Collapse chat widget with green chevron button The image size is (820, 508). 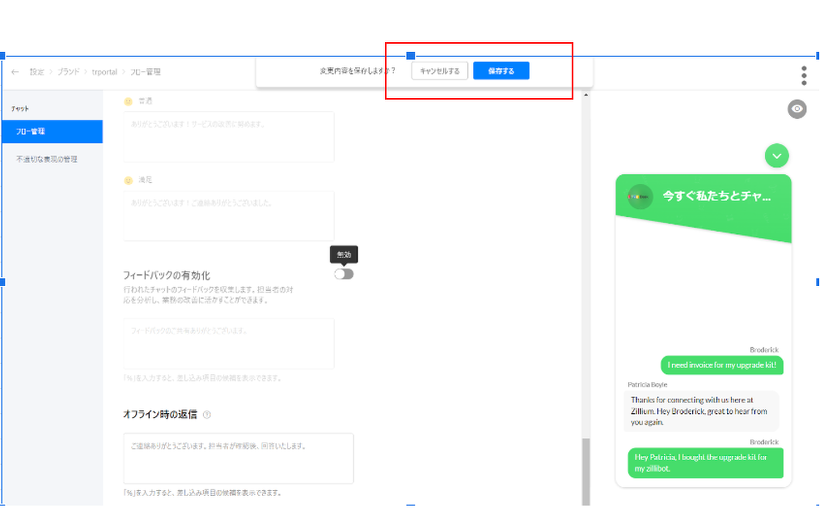777,155
